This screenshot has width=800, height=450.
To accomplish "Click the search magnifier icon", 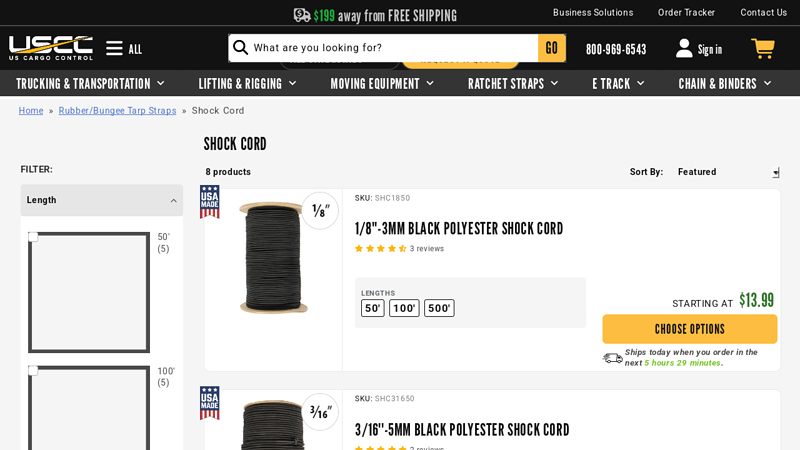I will tap(241, 48).
